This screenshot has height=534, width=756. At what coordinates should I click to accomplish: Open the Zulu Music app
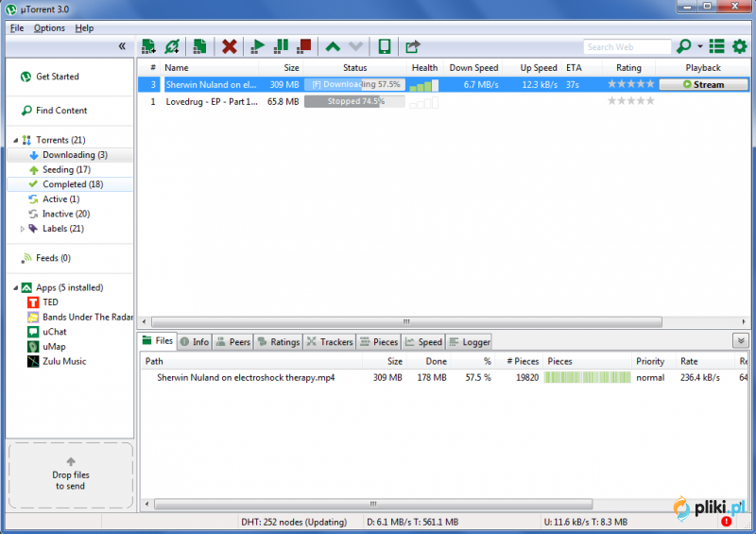tap(64, 361)
